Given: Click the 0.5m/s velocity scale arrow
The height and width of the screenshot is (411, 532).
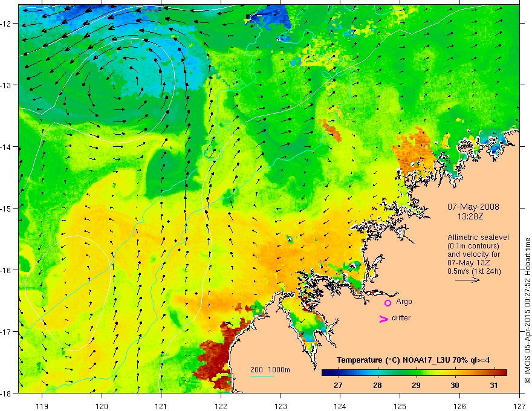Looking at the screenshot, I should 467,280.
